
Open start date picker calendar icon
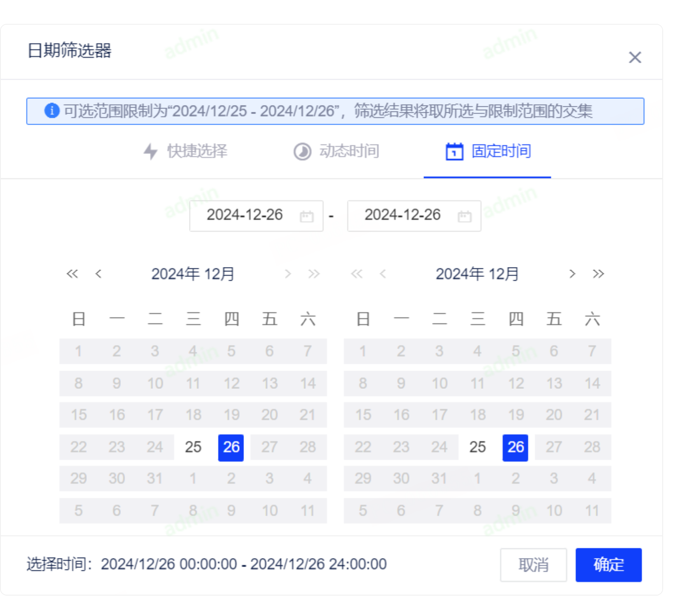(x=306, y=216)
